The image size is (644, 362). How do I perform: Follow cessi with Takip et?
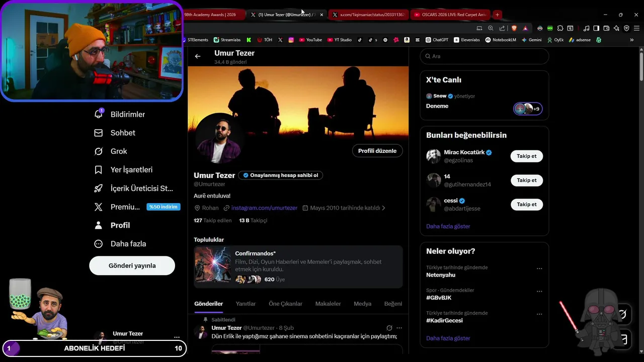(x=527, y=205)
